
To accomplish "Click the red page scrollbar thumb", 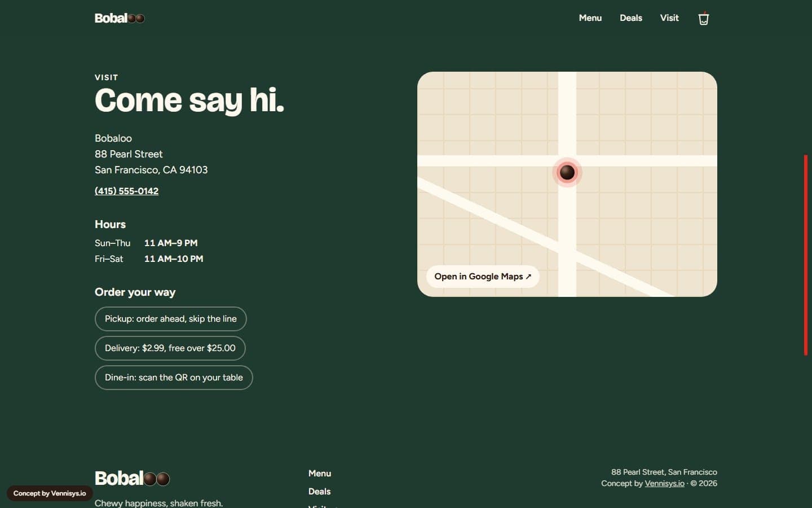I will [x=806, y=255].
